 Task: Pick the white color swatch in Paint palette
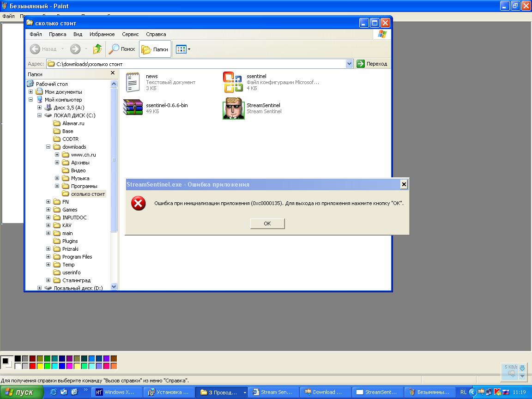(x=18, y=366)
